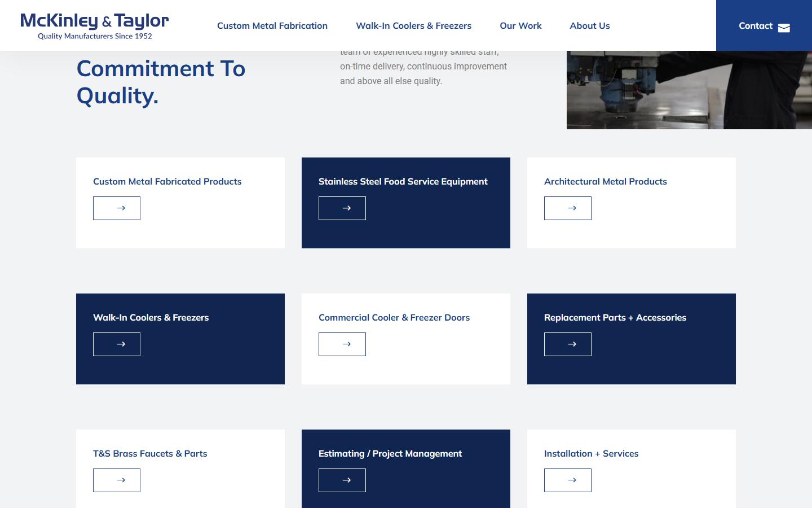
Task: Click the arrow under Commercial Cooler & Freezer Doors
Action: [342, 344]
